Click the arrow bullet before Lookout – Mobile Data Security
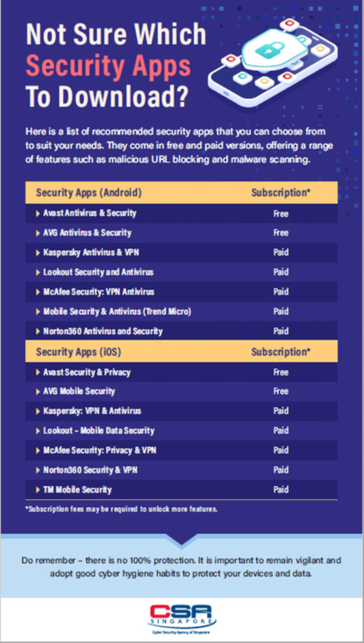The width and height of the screenshot is (364, 643). pyautogui.click(x=38, y=431)
